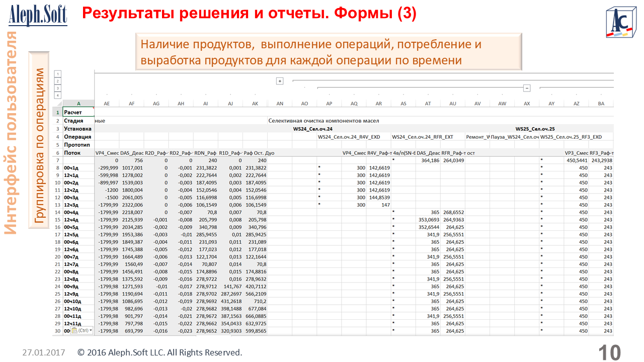Select the Селективная очистка компонентов масел cell
The width and height of the screenshot is (644, 362).
pos(324,121)
